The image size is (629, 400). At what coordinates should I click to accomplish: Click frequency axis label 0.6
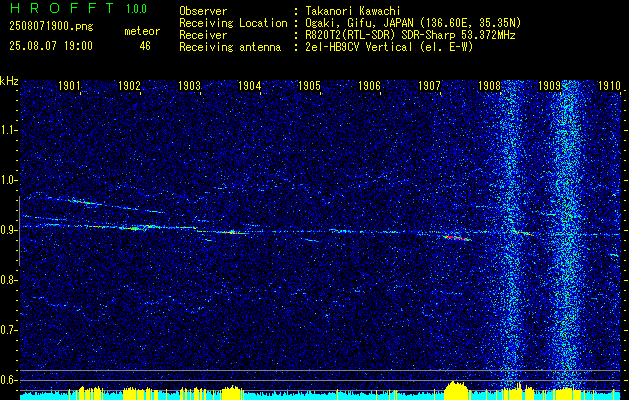click(9, 380)
